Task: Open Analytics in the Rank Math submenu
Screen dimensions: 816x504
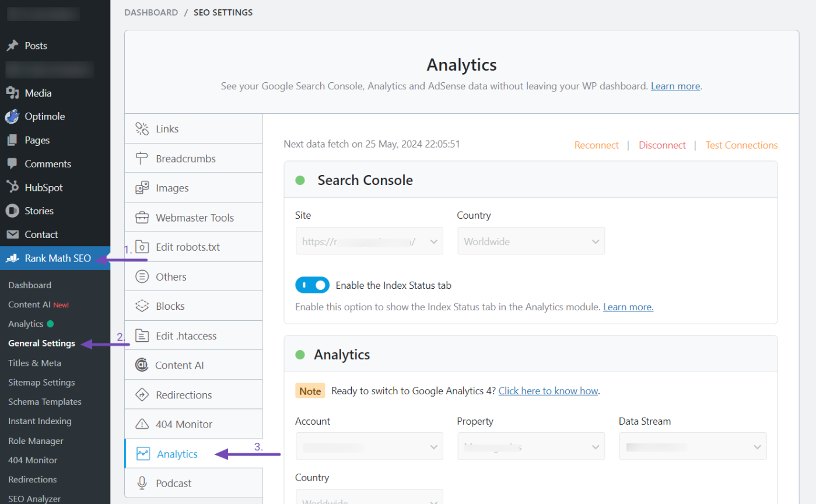Action: pyautogui.click(x=31, y=324)
